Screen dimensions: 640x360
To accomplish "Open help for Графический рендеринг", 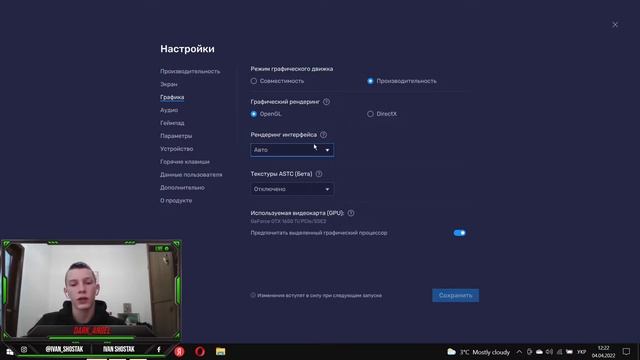I will coord(327,102).
